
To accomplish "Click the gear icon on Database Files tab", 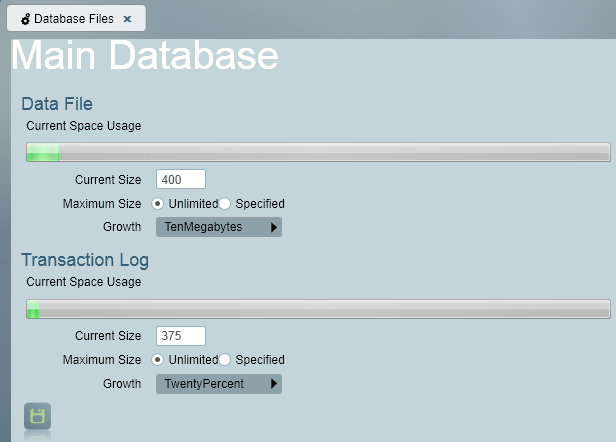I will click(26, 19).
